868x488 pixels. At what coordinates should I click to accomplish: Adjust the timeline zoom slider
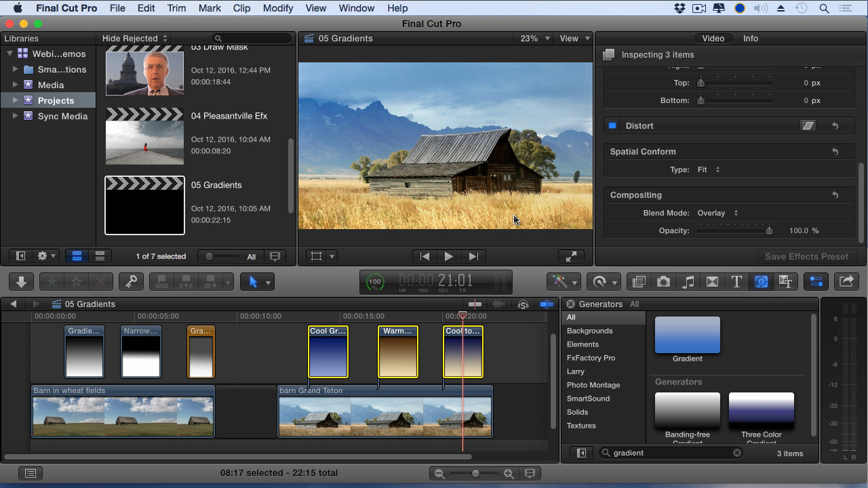click(475, 473)
